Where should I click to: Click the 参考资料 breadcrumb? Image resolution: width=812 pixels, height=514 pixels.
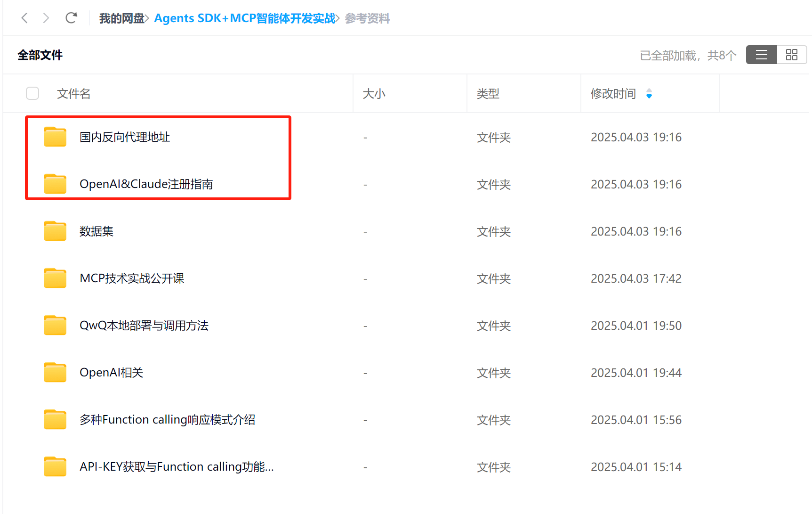point(367,18)
